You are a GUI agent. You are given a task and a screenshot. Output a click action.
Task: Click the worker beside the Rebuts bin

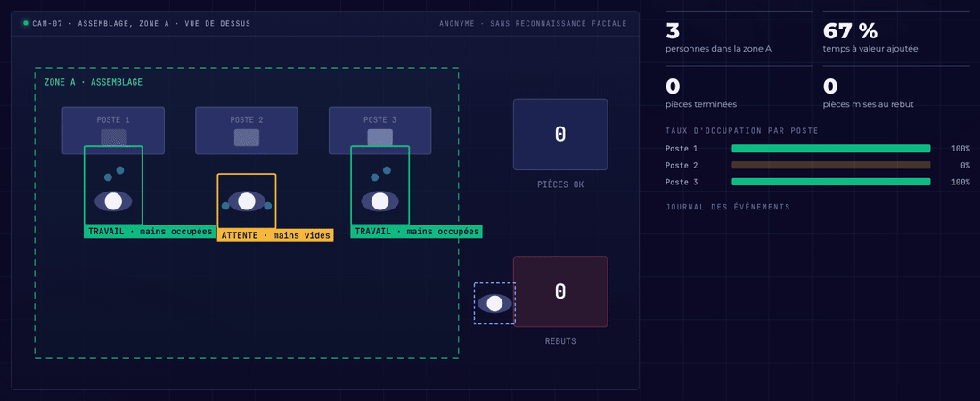pyautogui.click(x=494, y=303)
